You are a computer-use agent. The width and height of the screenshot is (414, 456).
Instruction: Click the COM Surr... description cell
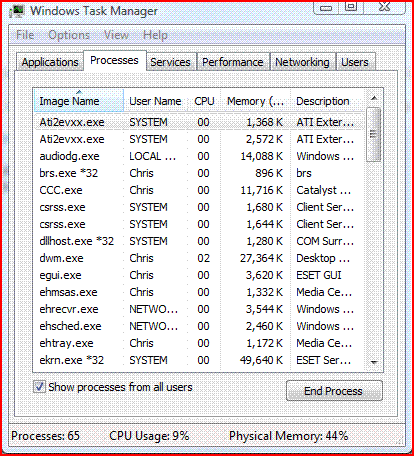(325, 241)
